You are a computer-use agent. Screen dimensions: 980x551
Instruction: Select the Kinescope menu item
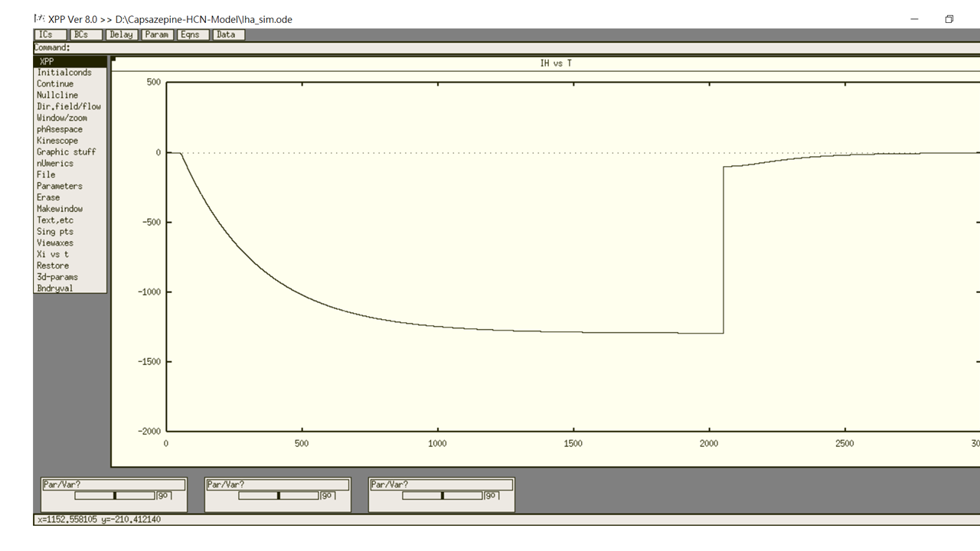point(70,141)
